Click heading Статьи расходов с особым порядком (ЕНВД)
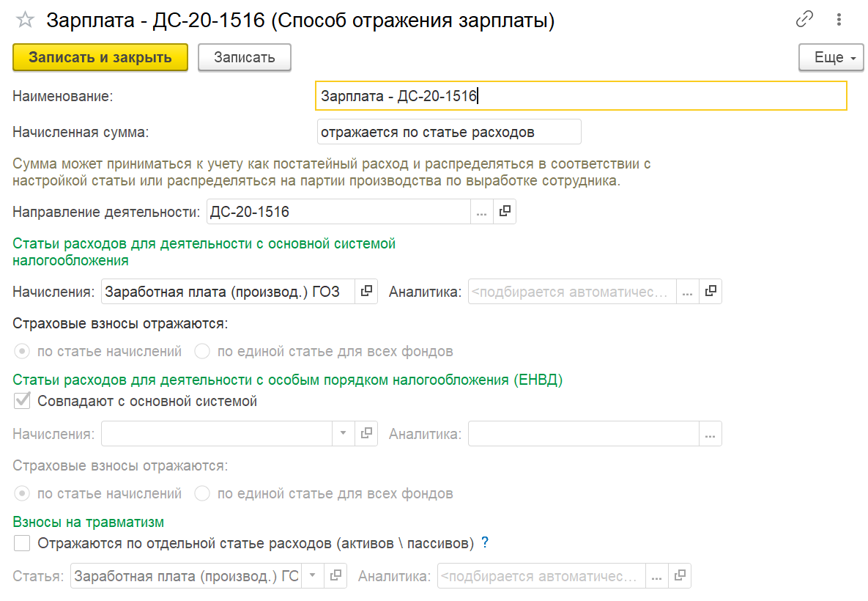 click(x=287, y=380)
